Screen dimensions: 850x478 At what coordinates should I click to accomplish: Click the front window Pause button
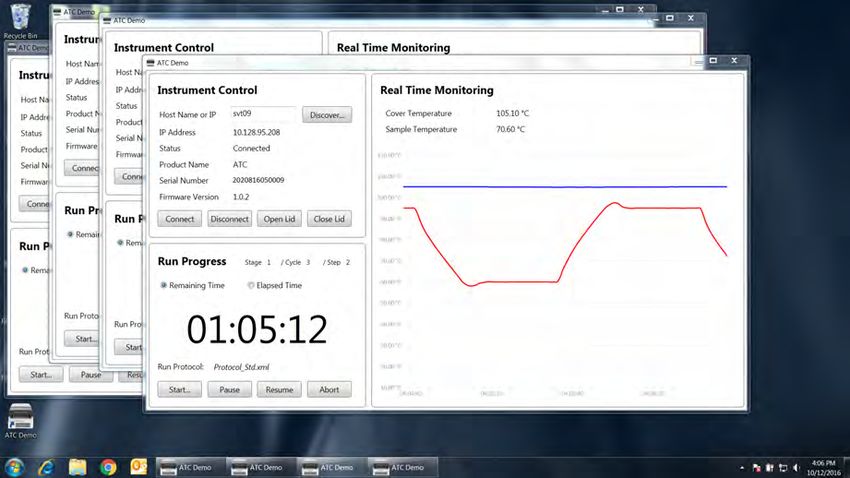229,389
